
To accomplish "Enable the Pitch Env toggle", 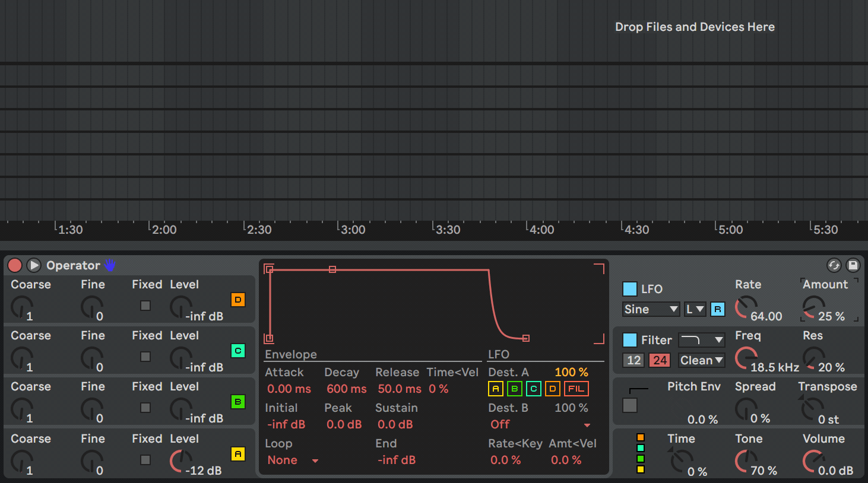I will (629, 405).
